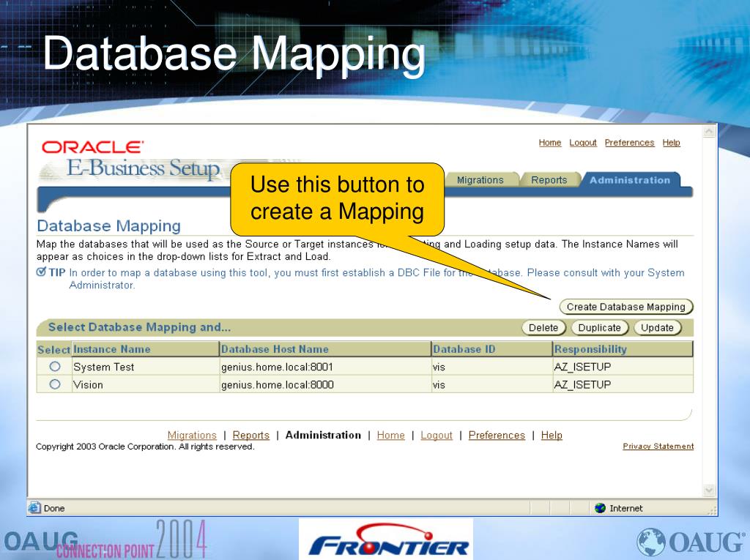Click the top Logout link
The image size is (750, 560).
coord(583,143)
